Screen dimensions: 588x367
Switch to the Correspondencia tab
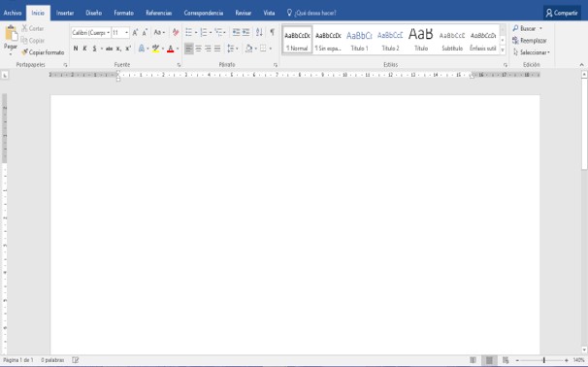point(203,13)
